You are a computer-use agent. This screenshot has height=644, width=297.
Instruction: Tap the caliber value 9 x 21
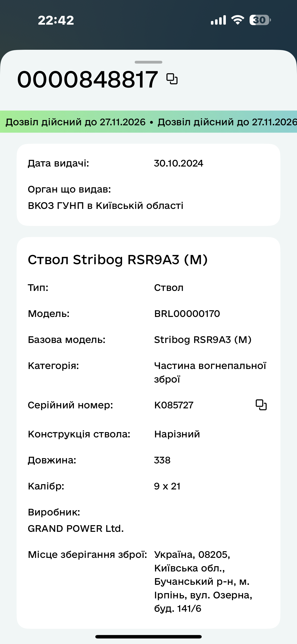click(x=167, y=486)
